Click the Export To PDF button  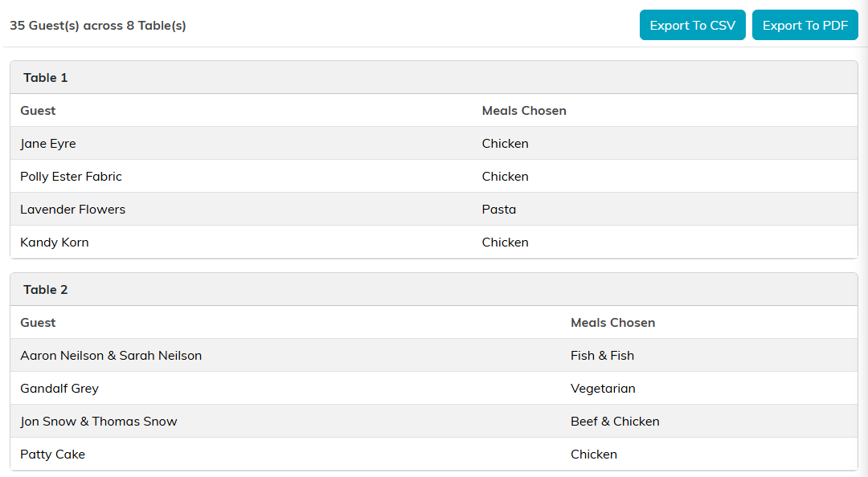(x=805, y=26)
